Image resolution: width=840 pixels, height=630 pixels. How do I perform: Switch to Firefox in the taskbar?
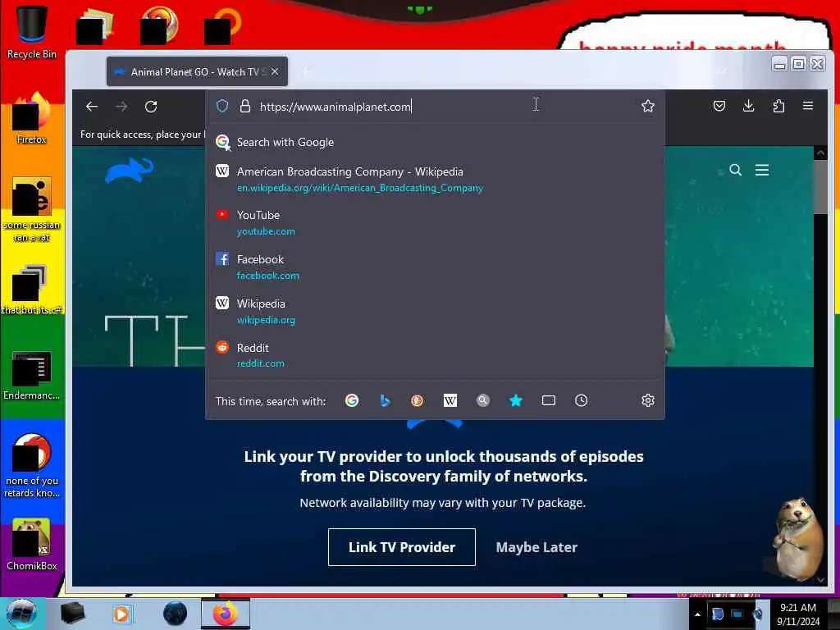point(226,614)
